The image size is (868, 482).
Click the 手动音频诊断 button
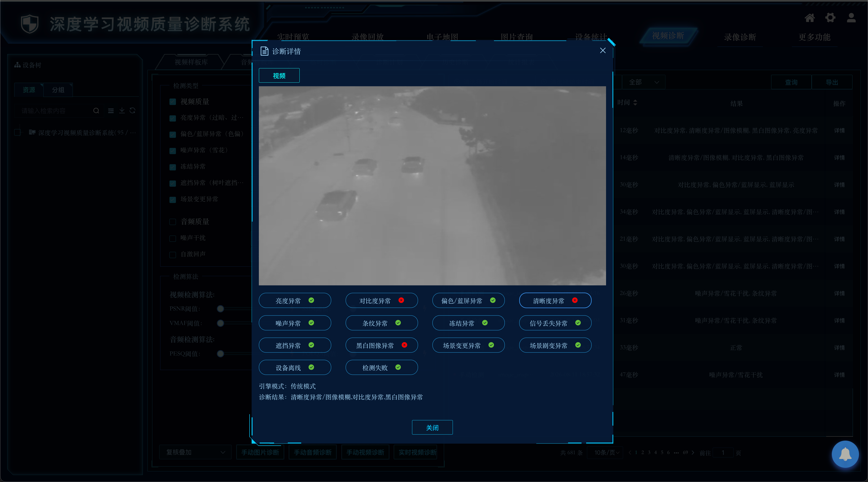[x=313, y=452]
